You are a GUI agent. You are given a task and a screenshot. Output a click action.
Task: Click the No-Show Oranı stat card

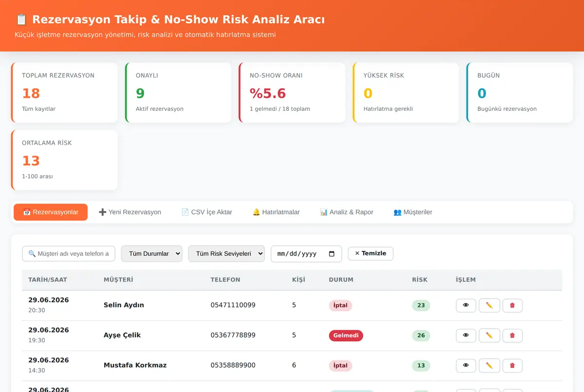[x=292, y=92]
